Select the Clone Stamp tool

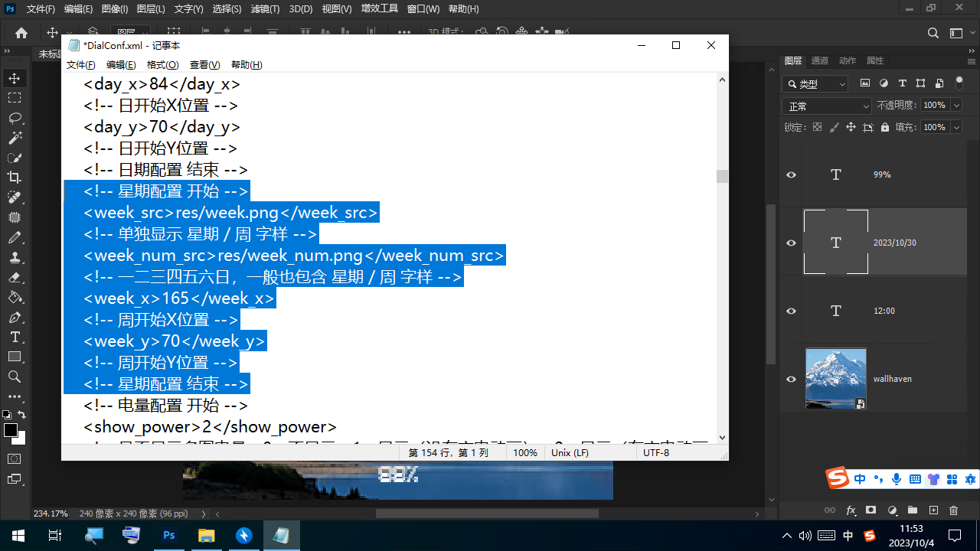pos(15,257)
